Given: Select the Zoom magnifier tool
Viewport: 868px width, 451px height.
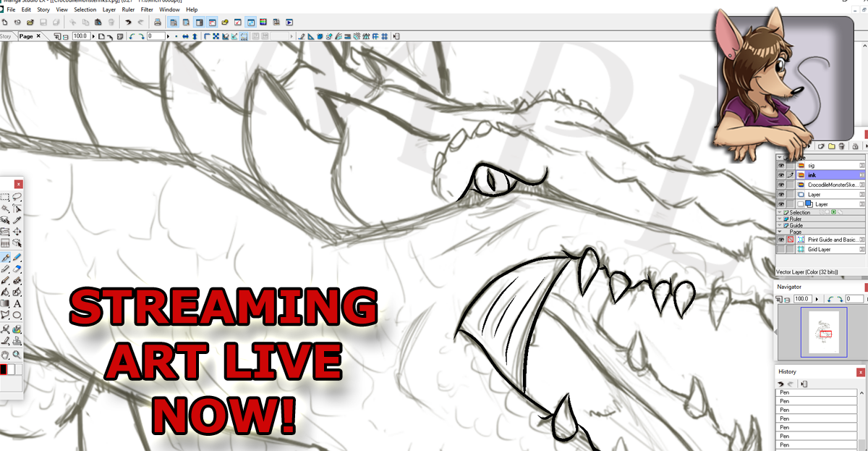Looking at the screenshot, I should coord(17,355).
